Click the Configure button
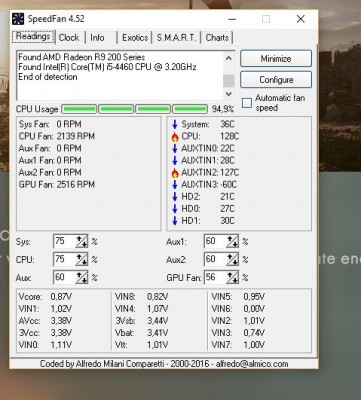This screenshot has height=400, width=361. tap(276, 80)
